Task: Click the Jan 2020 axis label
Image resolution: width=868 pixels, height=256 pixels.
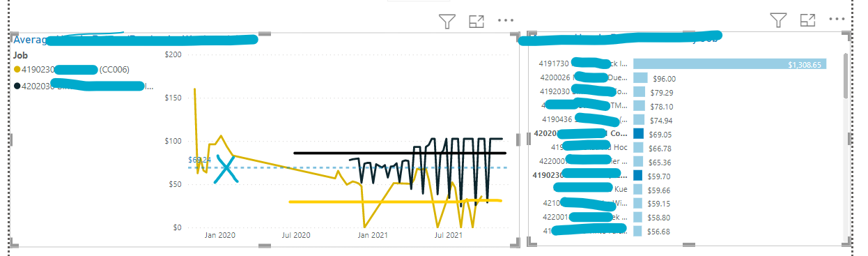Action: tap(220, 235)
